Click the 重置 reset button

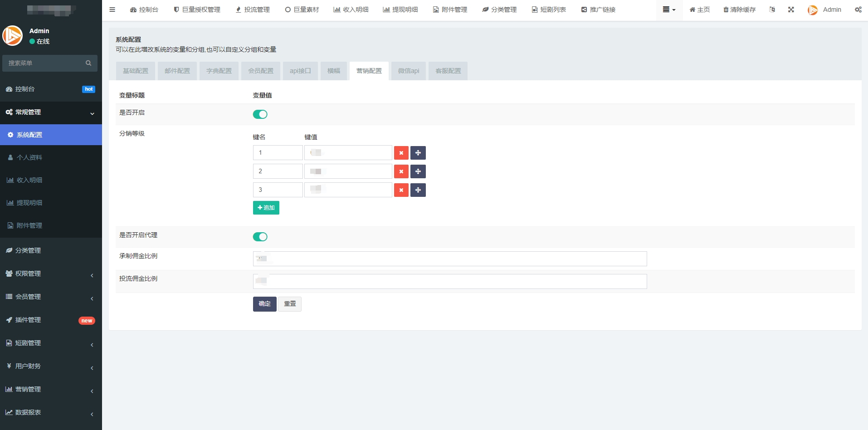290,304
